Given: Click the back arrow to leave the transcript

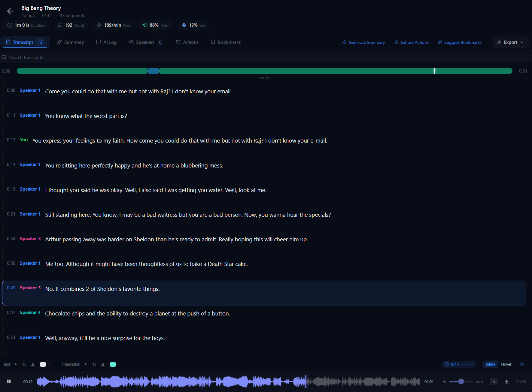Looking at the screenshot, I should pyautogui.click(x=10, y=11).
